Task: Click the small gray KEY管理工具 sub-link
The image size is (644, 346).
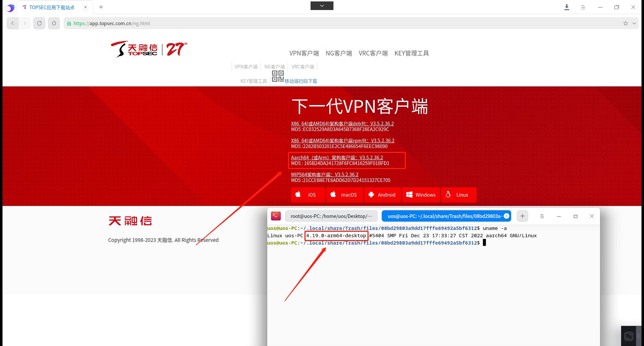Action: click(254, 81)
